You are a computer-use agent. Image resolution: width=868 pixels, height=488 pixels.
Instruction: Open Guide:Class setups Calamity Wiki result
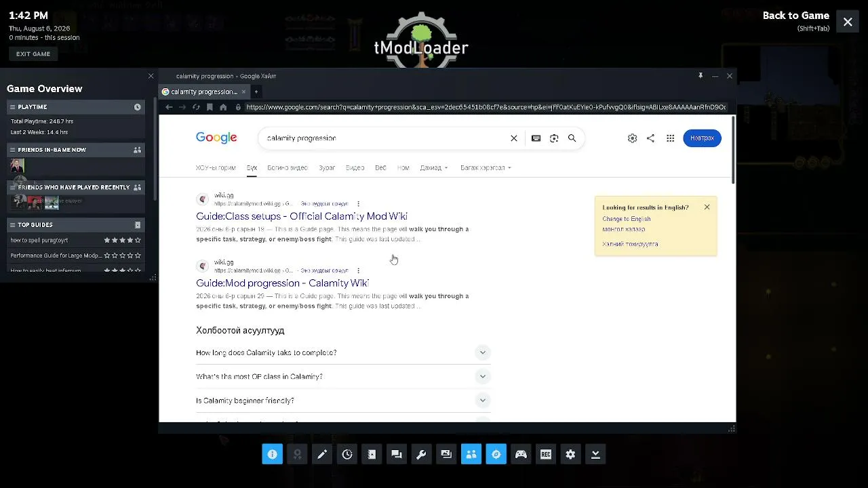(x=302, y=216)
